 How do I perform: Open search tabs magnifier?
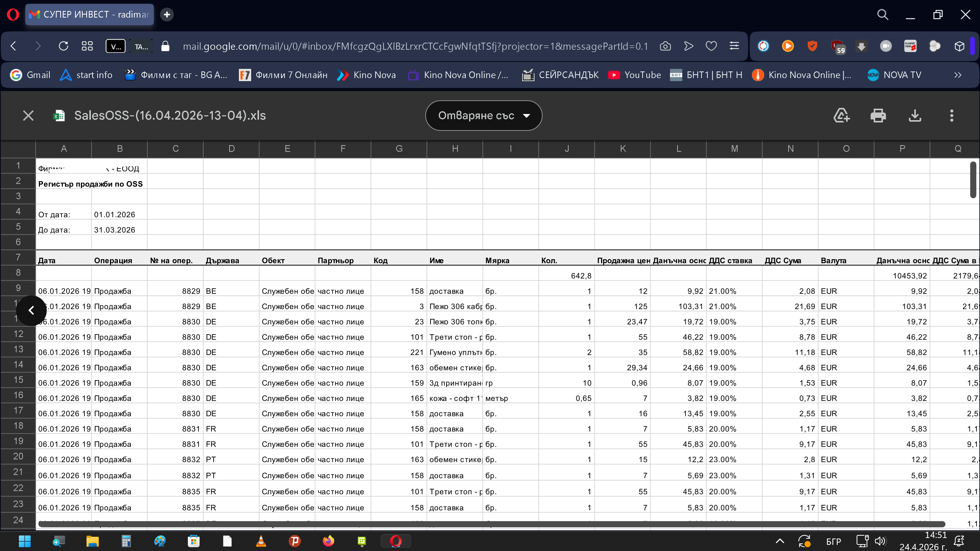[883, 15]
